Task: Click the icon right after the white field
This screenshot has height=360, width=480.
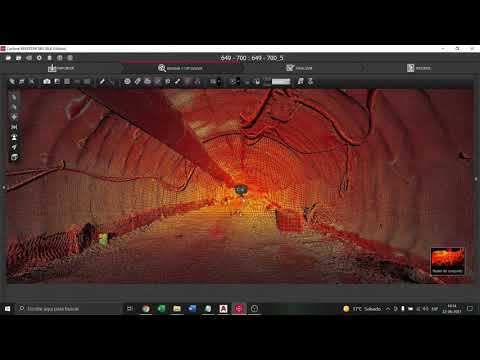Action: (300, 81)
